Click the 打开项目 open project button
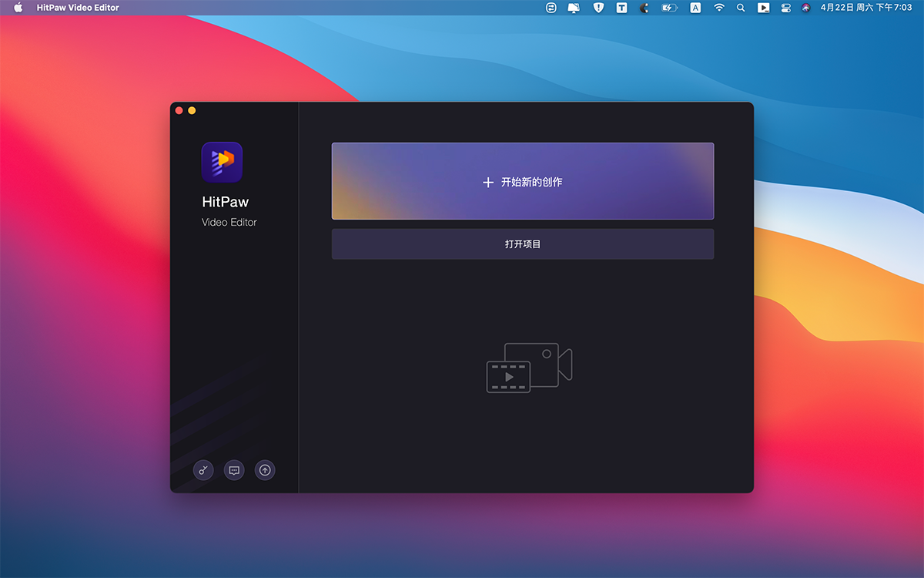The image size is (924, 578). tap(523, 244)
